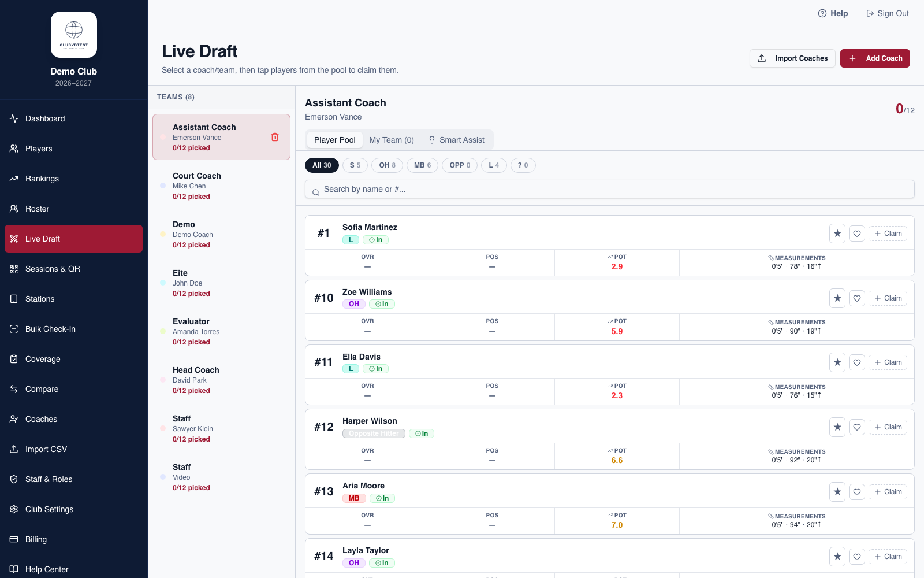
Task: Filter players by All 30
Action: click(322, 165)
